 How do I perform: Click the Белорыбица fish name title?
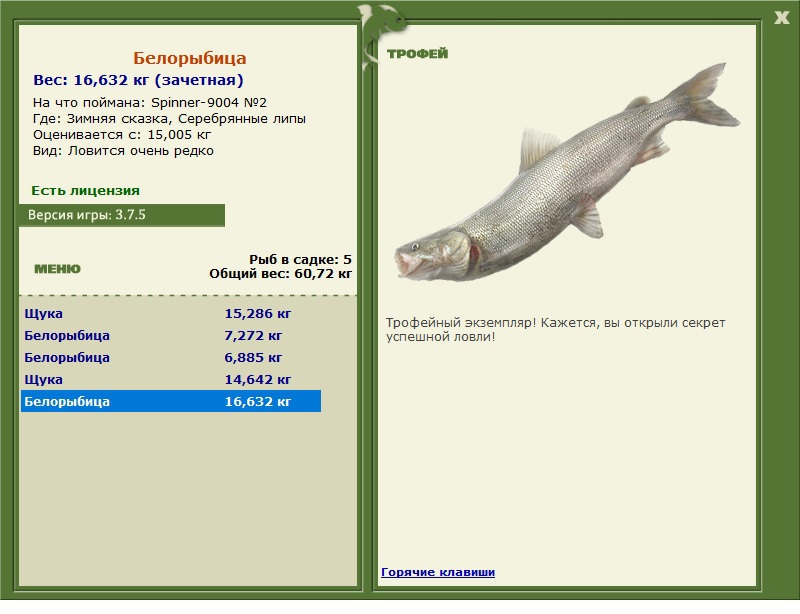click(x=190, y=58)
